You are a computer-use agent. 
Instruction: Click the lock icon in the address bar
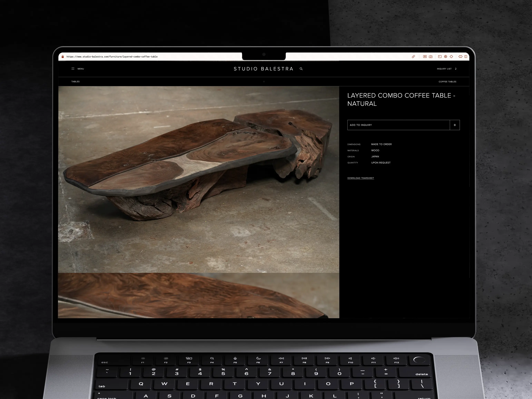(63, 57)
